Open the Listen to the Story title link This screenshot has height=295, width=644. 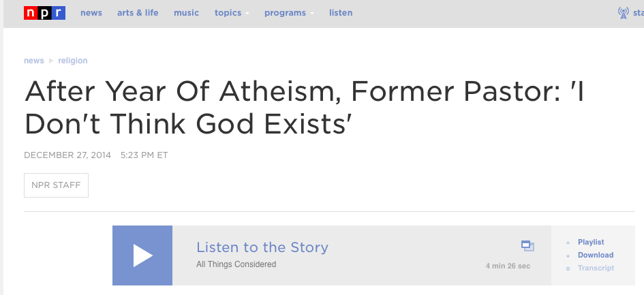pos(262,247)
